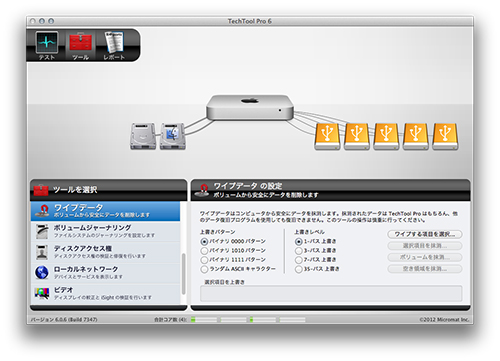Image resolution: width=500 pixels, height=361 pixels.
Task: Click the ビデオ color-bars monitor icon
Action: 42,293
